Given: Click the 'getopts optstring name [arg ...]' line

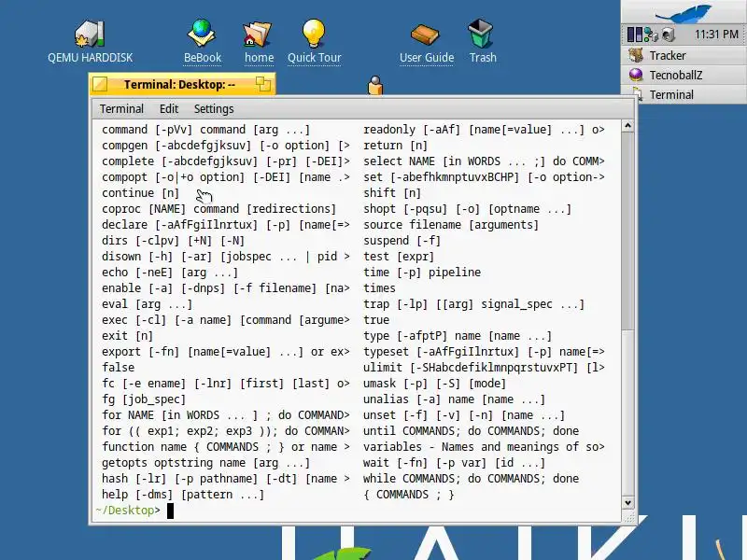Looking at the screenshot, I should 205,463.
